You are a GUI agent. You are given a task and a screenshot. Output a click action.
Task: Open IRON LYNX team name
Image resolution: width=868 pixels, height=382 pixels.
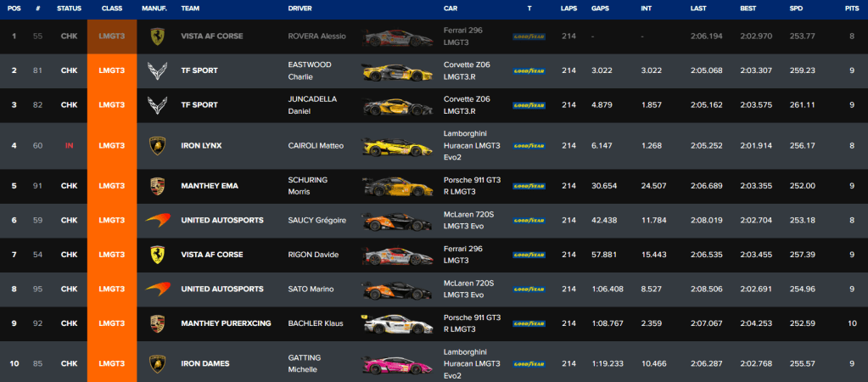click(x=202, y=146)
